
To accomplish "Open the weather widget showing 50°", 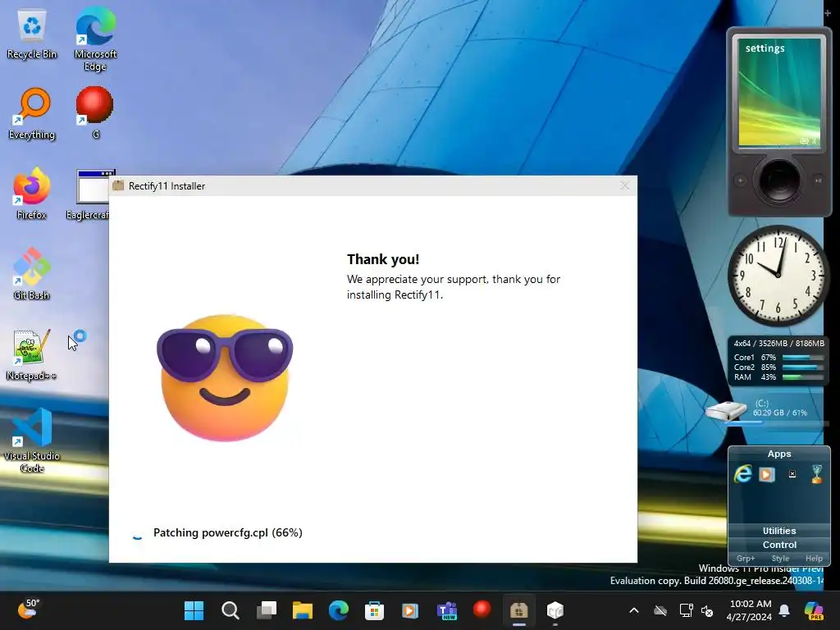I will [29, 609].
